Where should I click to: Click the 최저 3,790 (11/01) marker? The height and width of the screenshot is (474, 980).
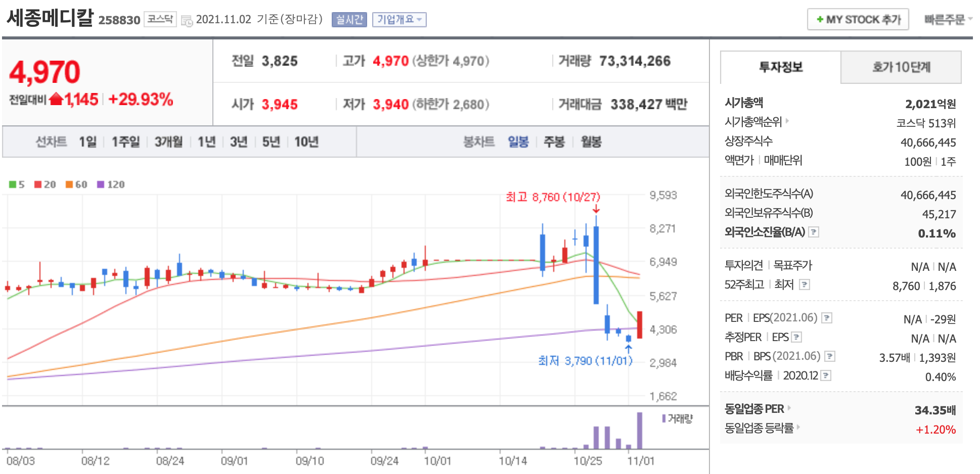[586, 361]
